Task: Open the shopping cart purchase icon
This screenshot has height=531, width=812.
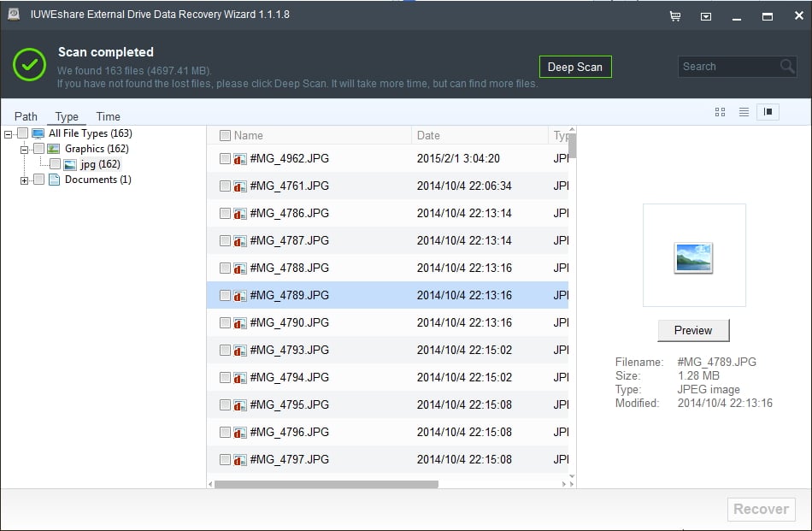Action: (x=674, y=16)
